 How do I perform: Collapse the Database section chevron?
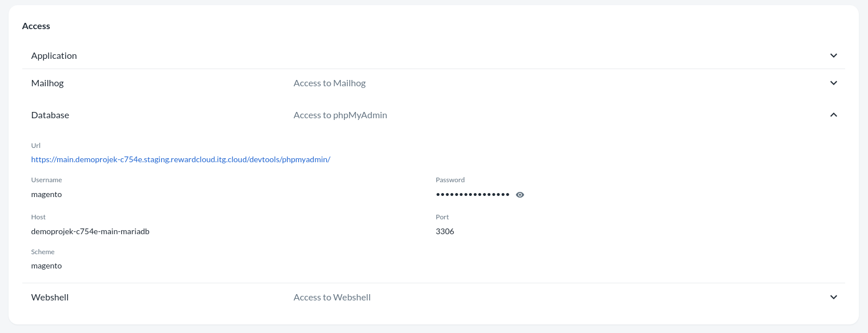click(x=834, y=115)
